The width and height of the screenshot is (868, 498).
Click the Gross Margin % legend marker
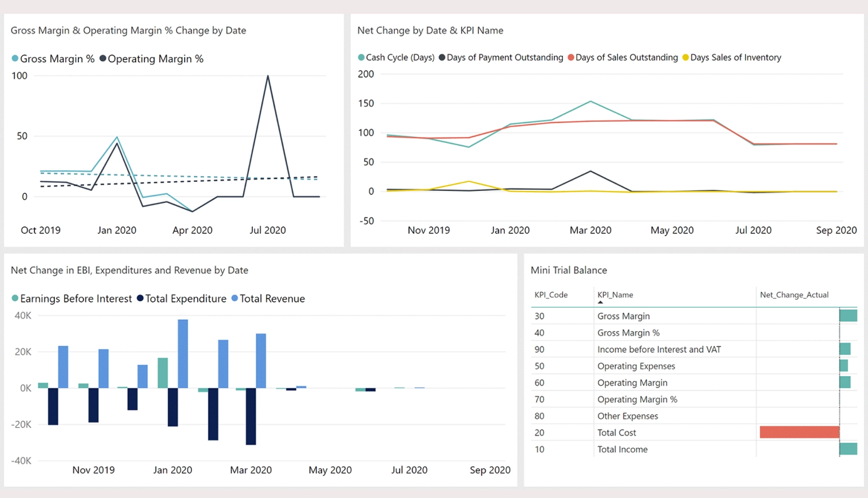click(15, 59)
